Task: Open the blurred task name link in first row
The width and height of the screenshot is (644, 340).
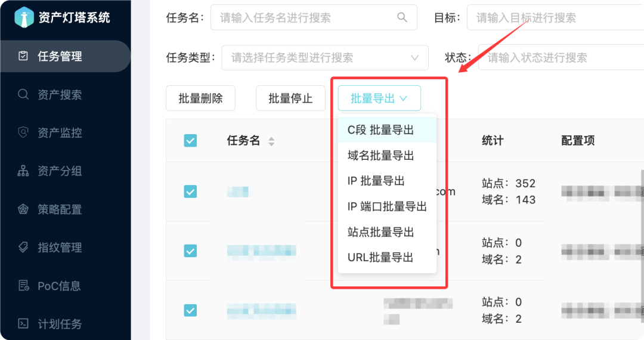Action: [x=239, y=191]
